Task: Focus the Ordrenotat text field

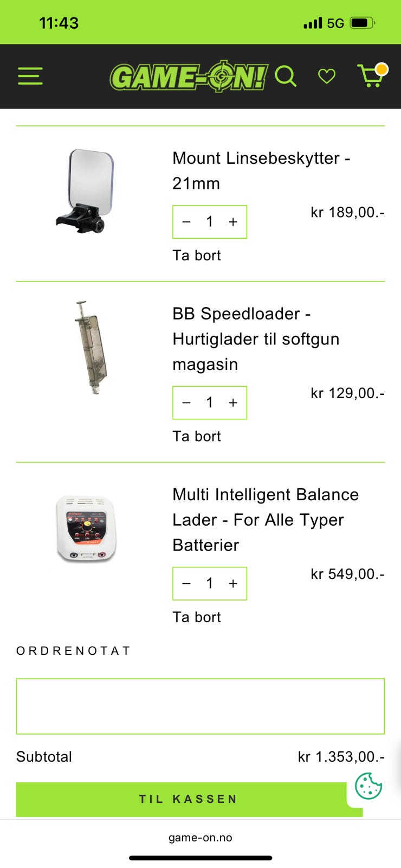Action: 200,706
